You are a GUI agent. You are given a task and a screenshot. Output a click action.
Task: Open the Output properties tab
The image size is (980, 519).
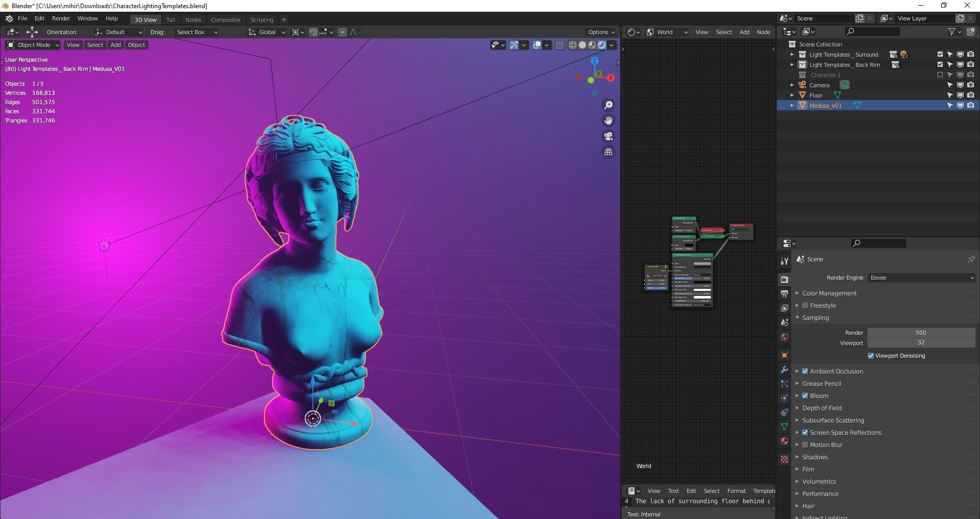pos(785,294)
